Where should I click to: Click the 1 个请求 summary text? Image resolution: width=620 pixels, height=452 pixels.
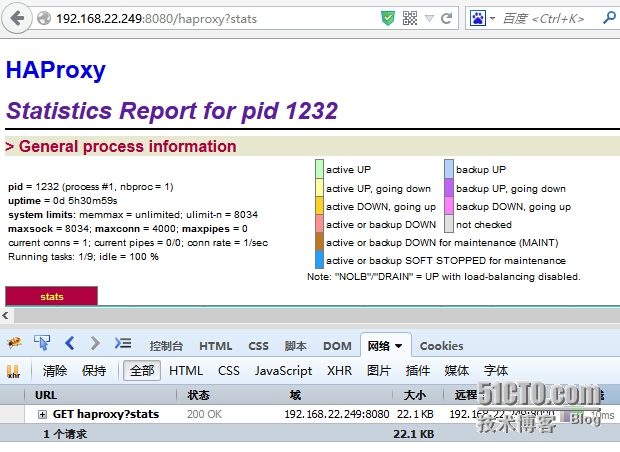pos(65,434)
